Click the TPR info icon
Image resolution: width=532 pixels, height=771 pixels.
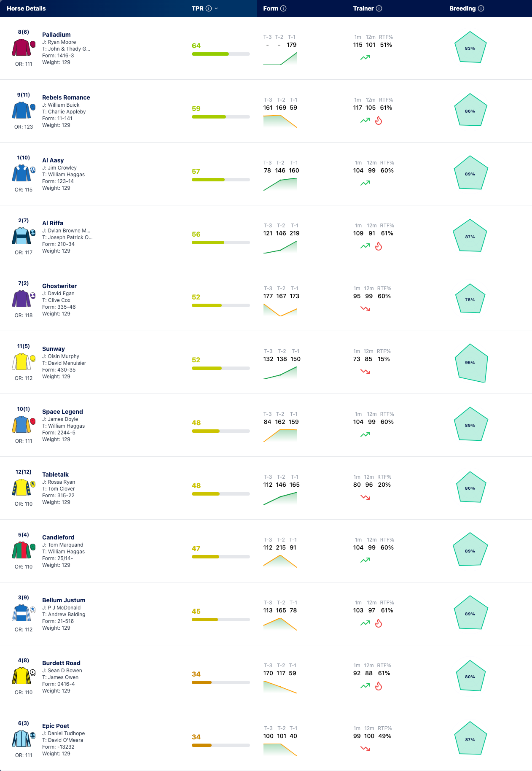(x=209, y=8)
